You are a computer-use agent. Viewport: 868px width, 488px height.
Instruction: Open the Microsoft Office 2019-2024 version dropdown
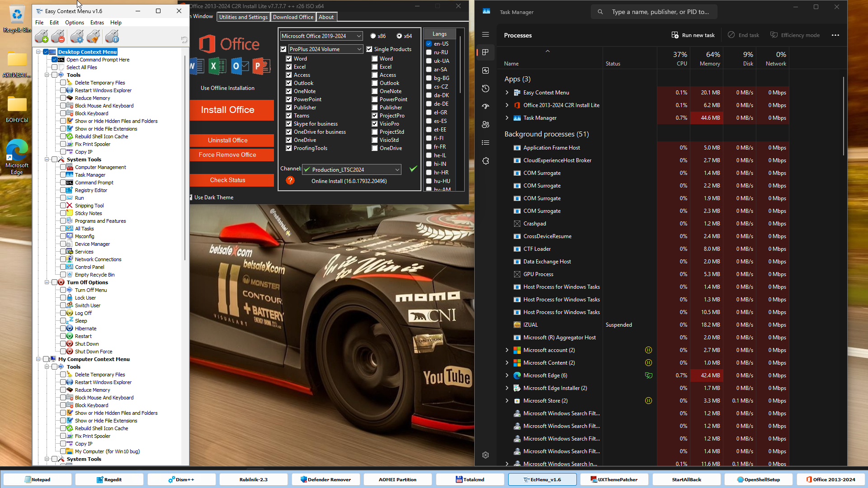tap(321, 36)
